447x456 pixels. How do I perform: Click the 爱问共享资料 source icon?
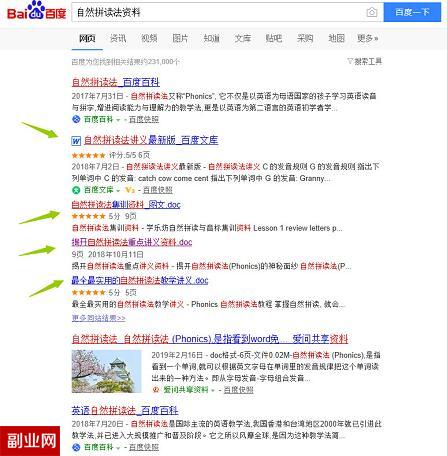pyautogui.click(x=156, y=390)
